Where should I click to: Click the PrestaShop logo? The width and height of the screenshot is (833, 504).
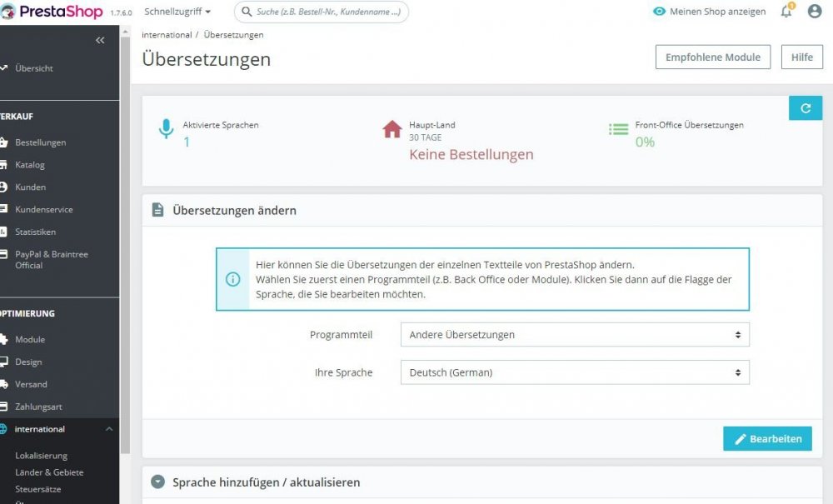point(52,11)
